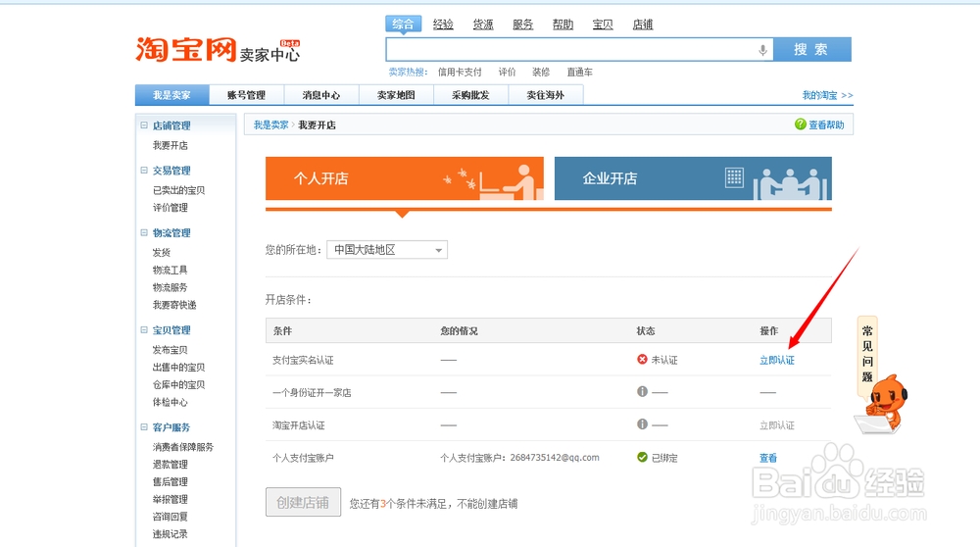Open 物流服务 in the sidebar
The width and height of the screenshot is (980, 547).
(170, 287)
